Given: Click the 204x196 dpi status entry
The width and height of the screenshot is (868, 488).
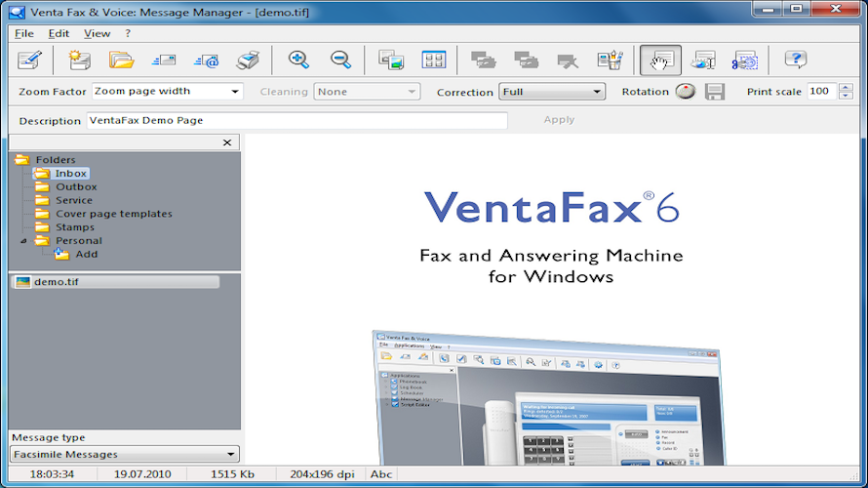Looking at the screenshot, I should pyautogui.click(x=322, y=474).
